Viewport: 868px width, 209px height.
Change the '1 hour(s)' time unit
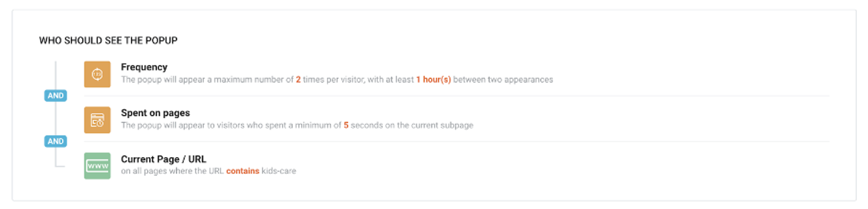pos(433,80)
